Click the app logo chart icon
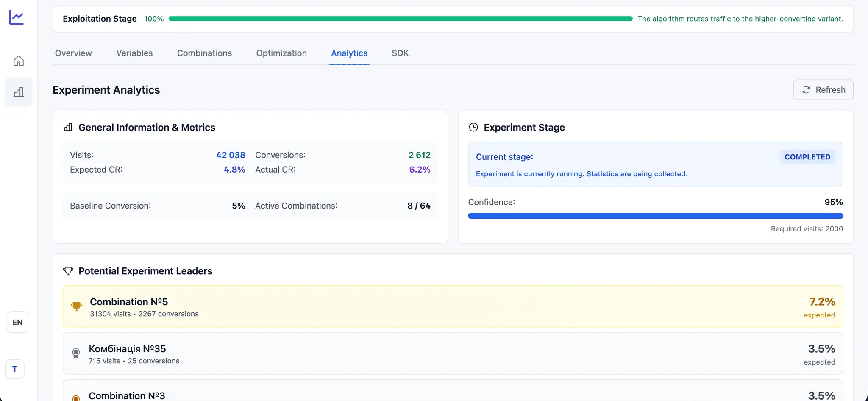 17,17
